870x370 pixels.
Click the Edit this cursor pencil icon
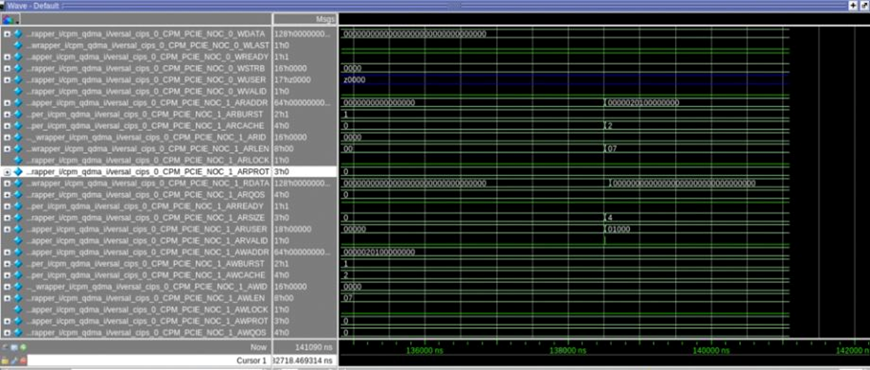pos(14,361)
